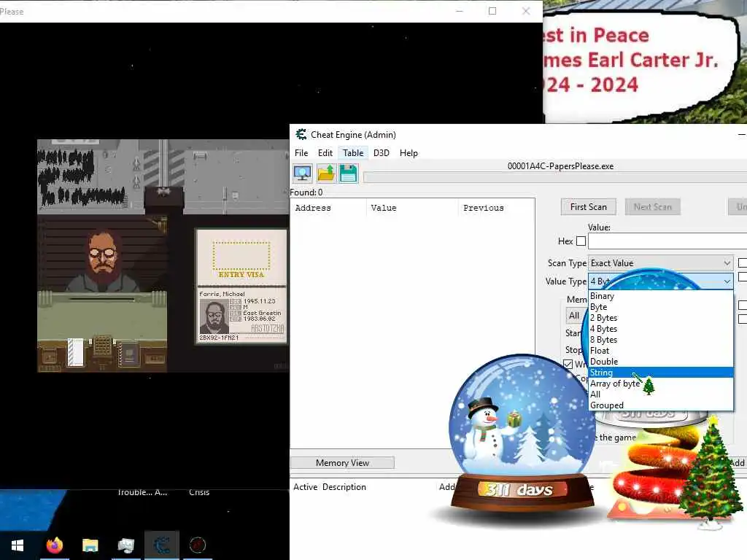The image size is (747, 560).
Task: Launch Firefox from the taskbar
Action: click(54, 545)
